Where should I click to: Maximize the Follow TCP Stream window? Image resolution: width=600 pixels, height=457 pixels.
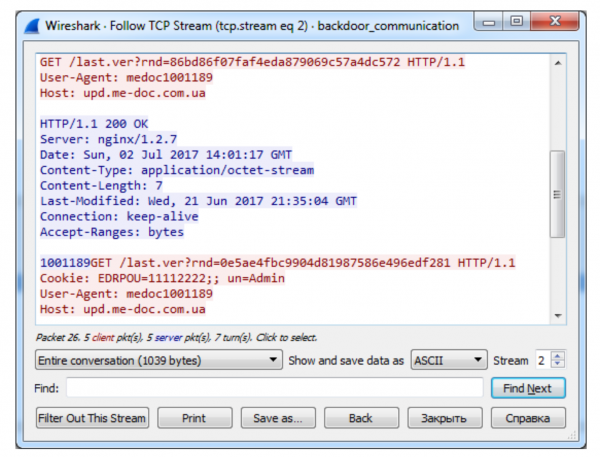coord(518,21)
